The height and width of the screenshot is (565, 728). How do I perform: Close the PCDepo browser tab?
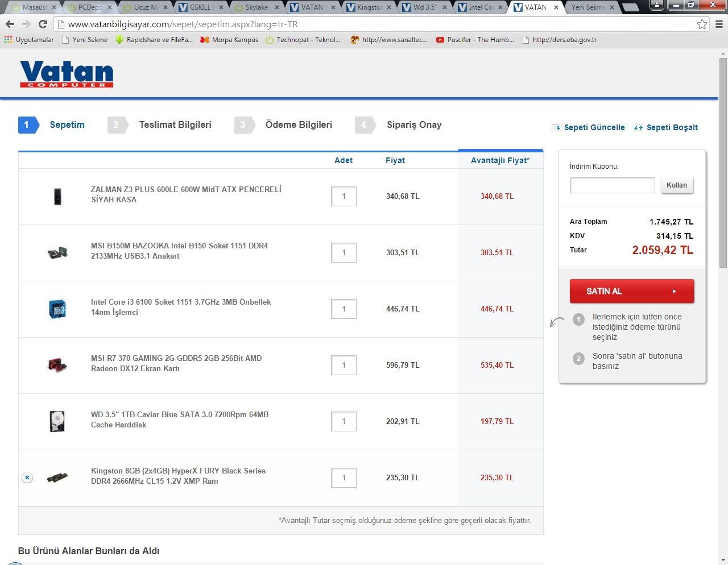click(110, 7)
